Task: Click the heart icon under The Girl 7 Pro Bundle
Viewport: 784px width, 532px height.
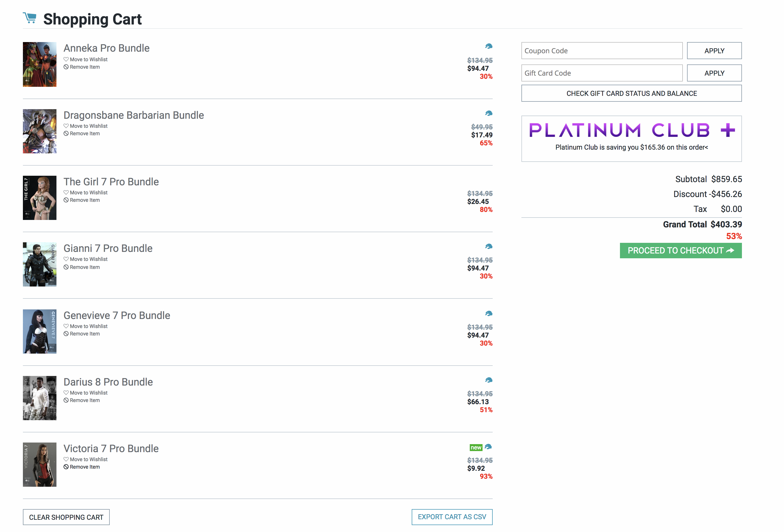Action: [x=66, y=192]
